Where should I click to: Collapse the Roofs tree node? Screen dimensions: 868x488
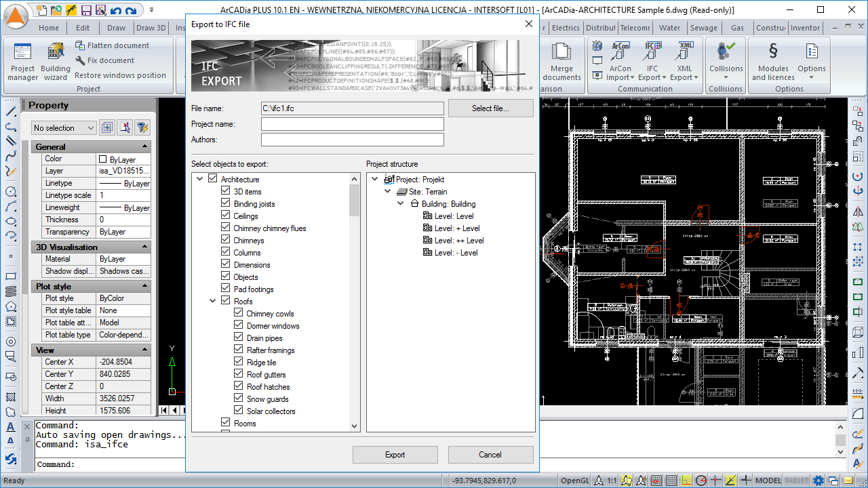(213, 301)
